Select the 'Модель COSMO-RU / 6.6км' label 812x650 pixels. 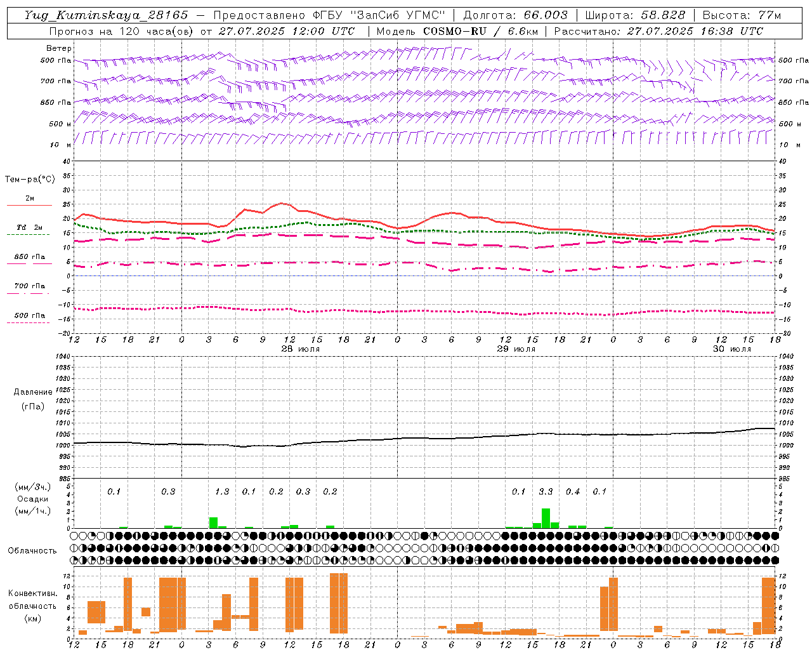coord(458,31)
